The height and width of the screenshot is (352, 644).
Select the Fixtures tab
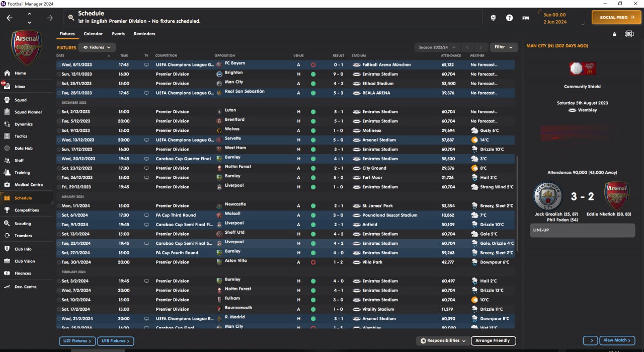coord(67,34)
